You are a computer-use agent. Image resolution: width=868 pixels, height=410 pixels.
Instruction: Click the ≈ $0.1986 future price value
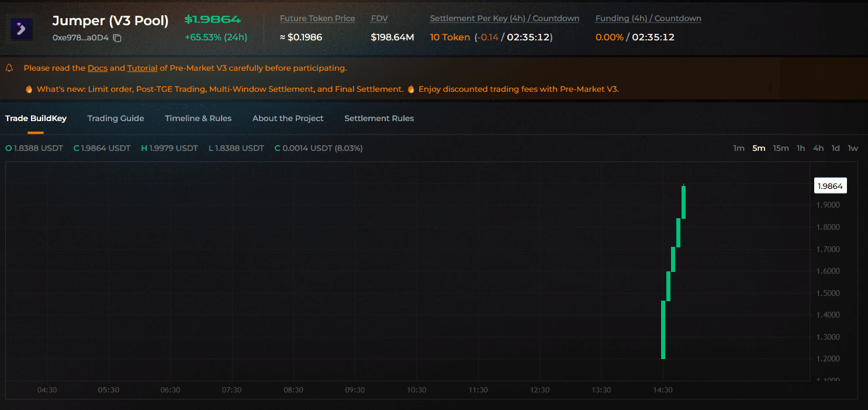[x=301, y=37]
